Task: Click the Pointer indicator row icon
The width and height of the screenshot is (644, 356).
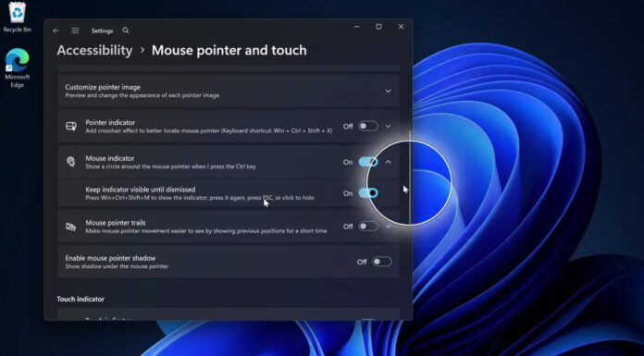Action: (x=71, y=126)
